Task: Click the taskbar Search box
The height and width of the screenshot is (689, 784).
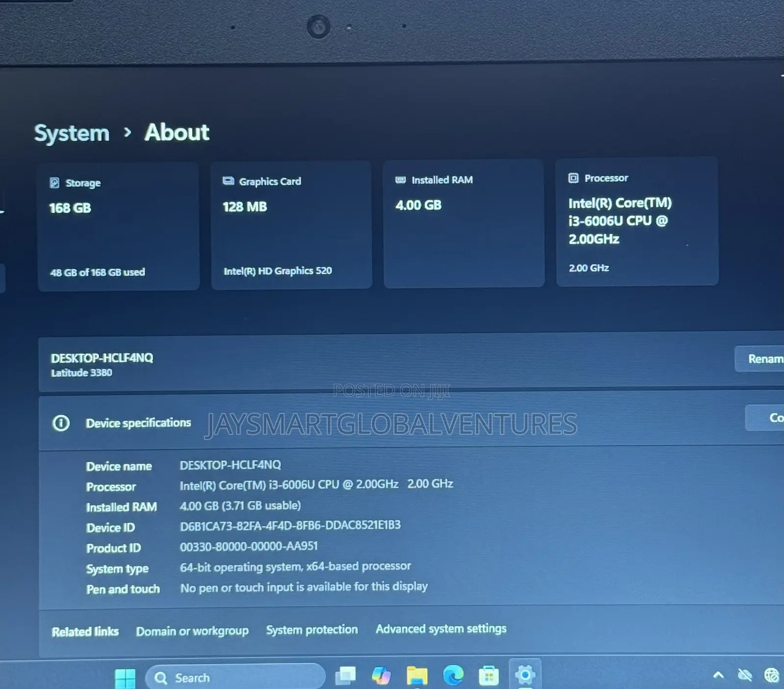Action: (236, 678)
